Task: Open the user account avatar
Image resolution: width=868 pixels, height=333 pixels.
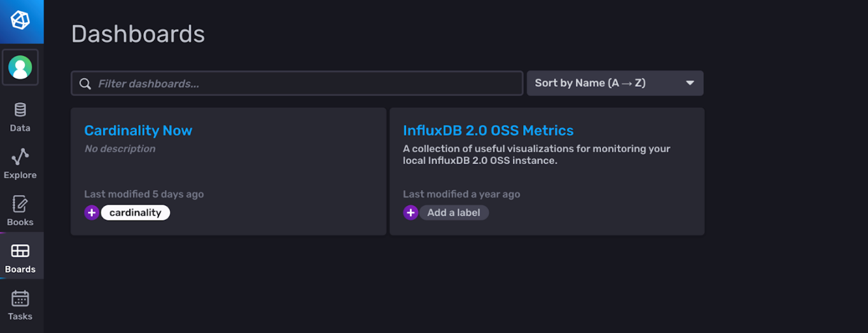Action: click(x=20, y=67)
